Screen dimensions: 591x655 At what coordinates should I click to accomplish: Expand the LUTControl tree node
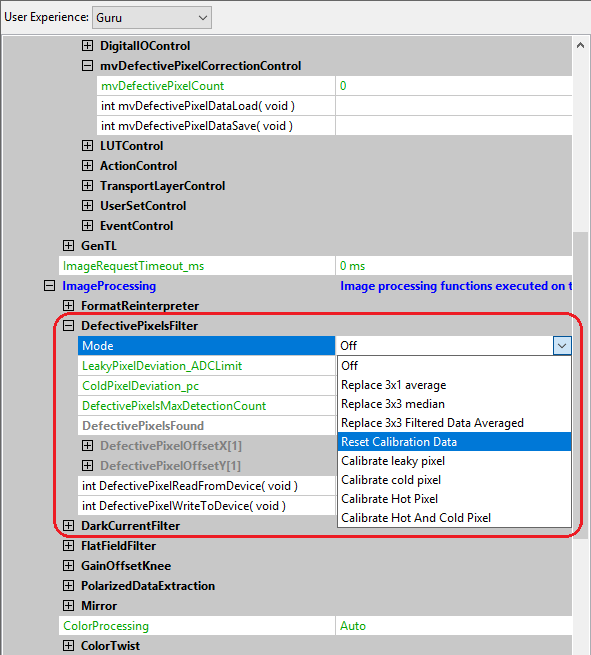(x=87, y=146)
